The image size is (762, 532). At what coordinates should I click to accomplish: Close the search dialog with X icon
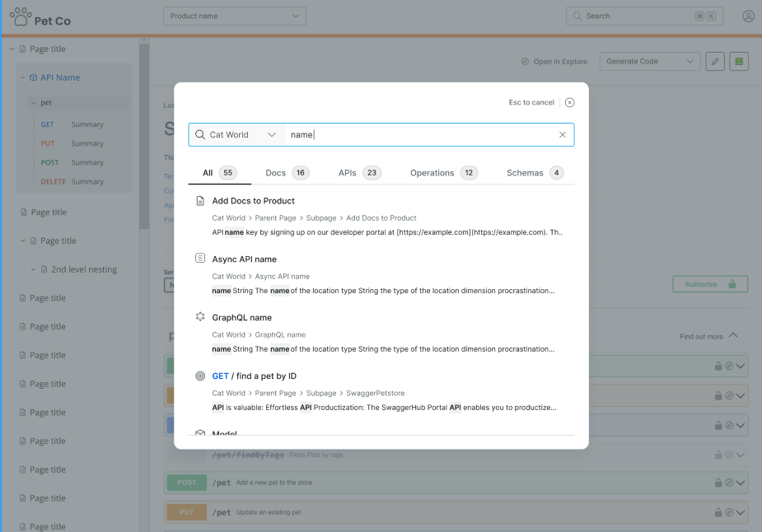[x=569, y=103]
